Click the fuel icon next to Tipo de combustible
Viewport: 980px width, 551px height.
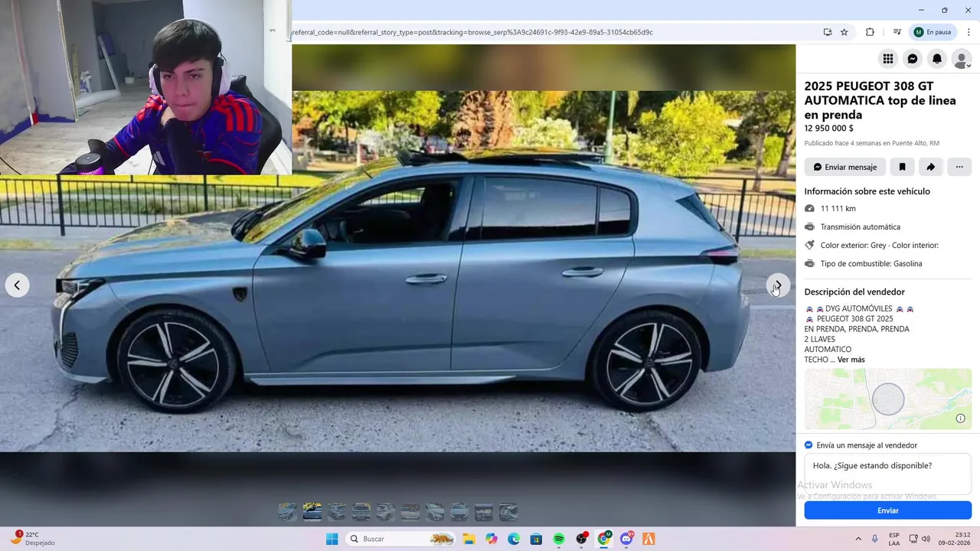[x=810, y=263]
